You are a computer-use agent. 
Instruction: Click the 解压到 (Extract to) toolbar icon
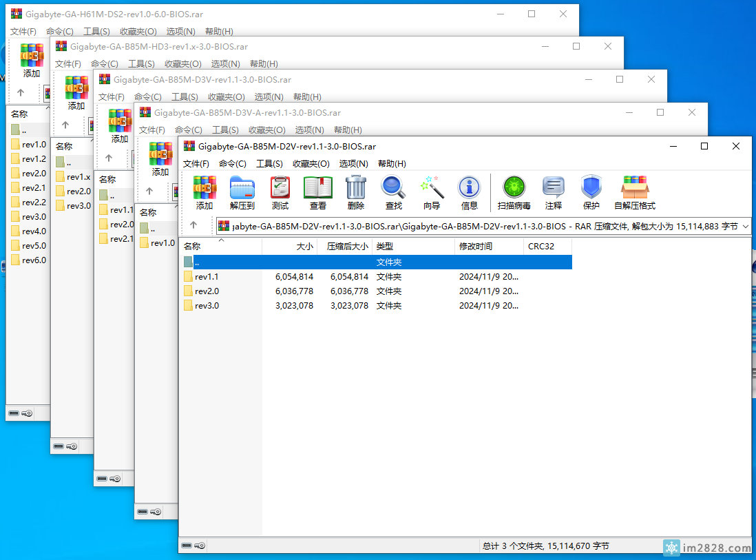[242, 192]
